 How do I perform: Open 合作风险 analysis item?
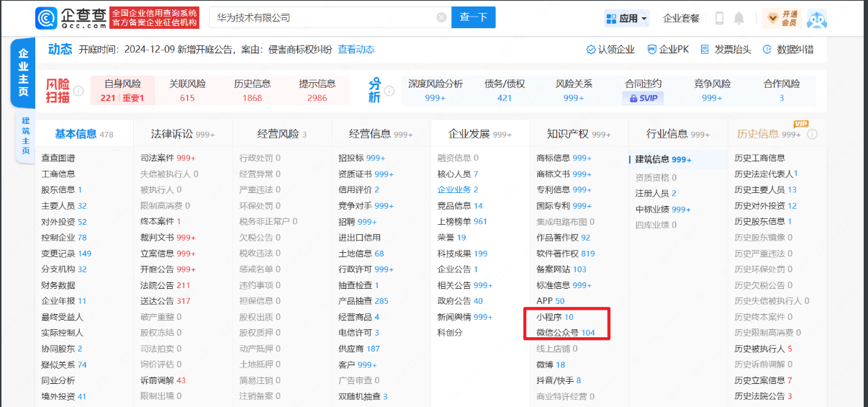click(x=782, y=91)
